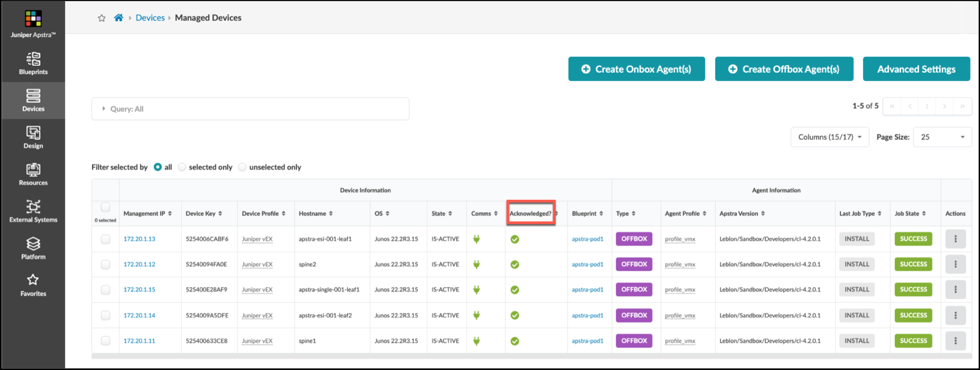This screenshot has width=980, height=370.
Task: Choose the 'selected only' filter radio button
Action: [183, 167]
